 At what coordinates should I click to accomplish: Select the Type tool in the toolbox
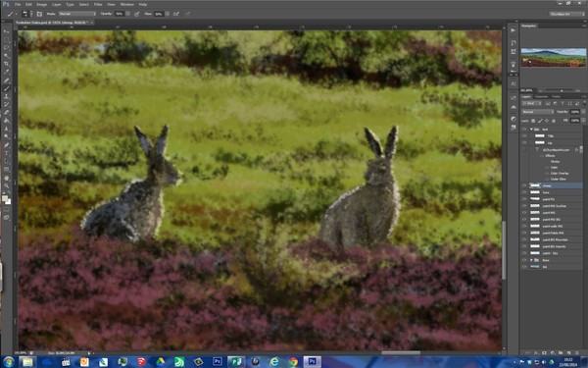coord(7,154)
